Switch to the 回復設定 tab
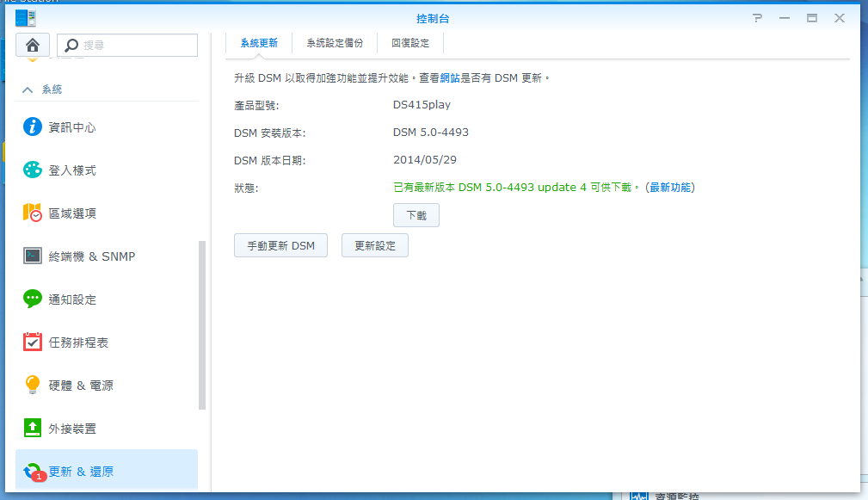The width and height of the screenshot is (868, 500). [410, 43]
